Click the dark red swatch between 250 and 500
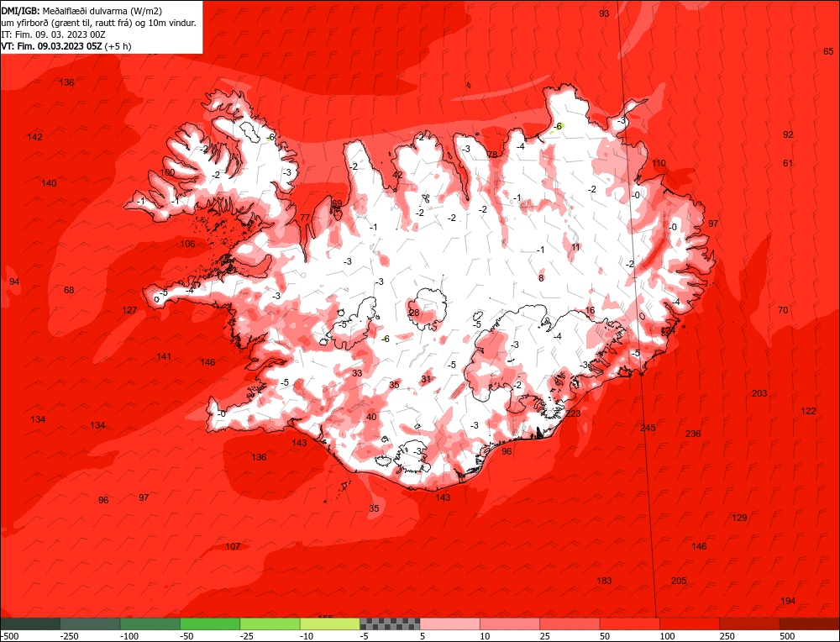840x642 pixels. [x=750, y=624]
